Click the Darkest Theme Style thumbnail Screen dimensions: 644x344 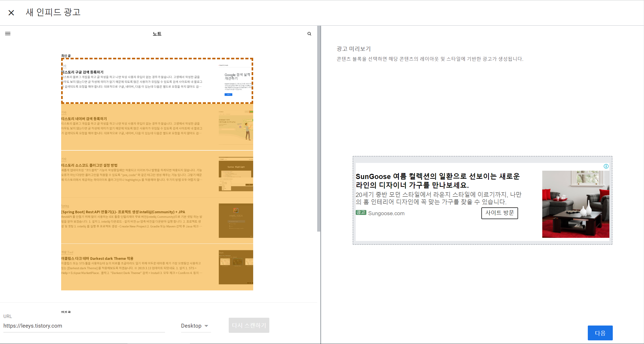point(236,267)
